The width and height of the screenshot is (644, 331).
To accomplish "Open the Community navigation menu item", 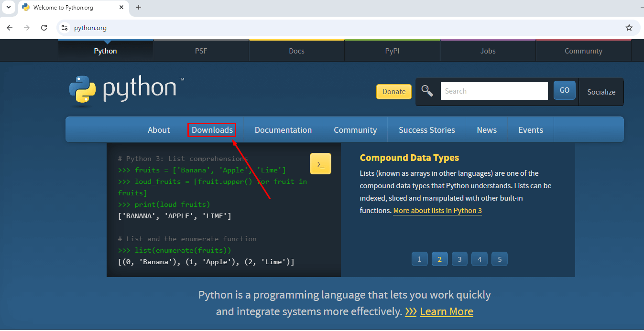I will (x=355, y=130).
